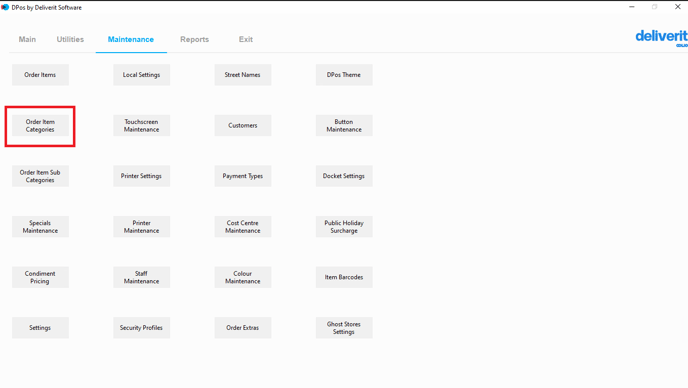688x388 pixels.
Task: Open Order Extras
Action: [243, 328]
